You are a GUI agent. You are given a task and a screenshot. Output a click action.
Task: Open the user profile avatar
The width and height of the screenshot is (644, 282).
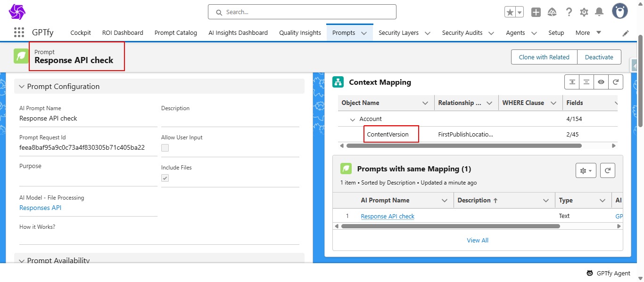point(620,11)
